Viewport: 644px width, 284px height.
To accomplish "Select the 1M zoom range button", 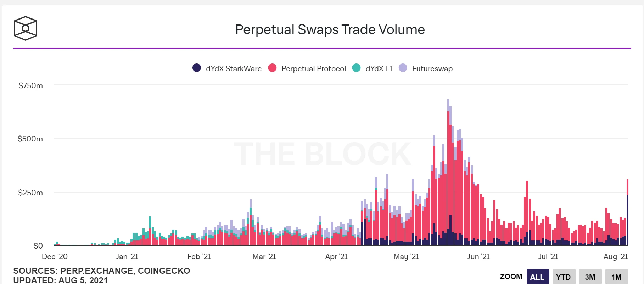I will pos(616,277).
